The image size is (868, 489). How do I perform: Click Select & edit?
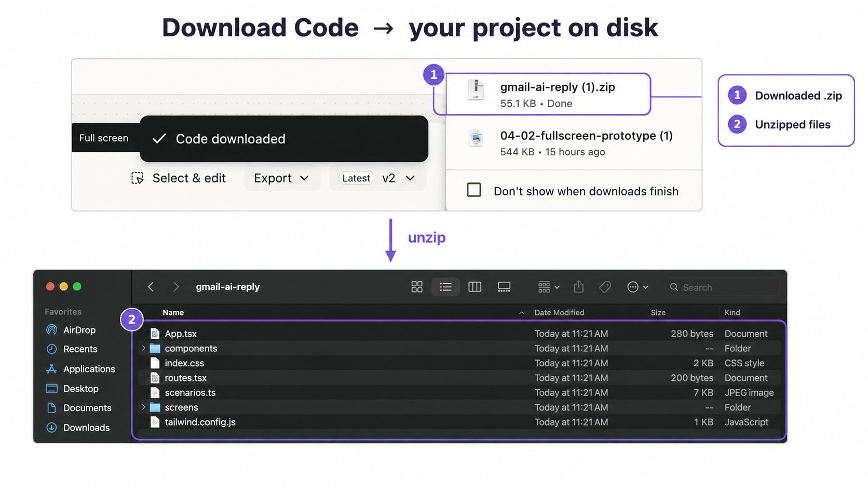click(x=179, y=178)
